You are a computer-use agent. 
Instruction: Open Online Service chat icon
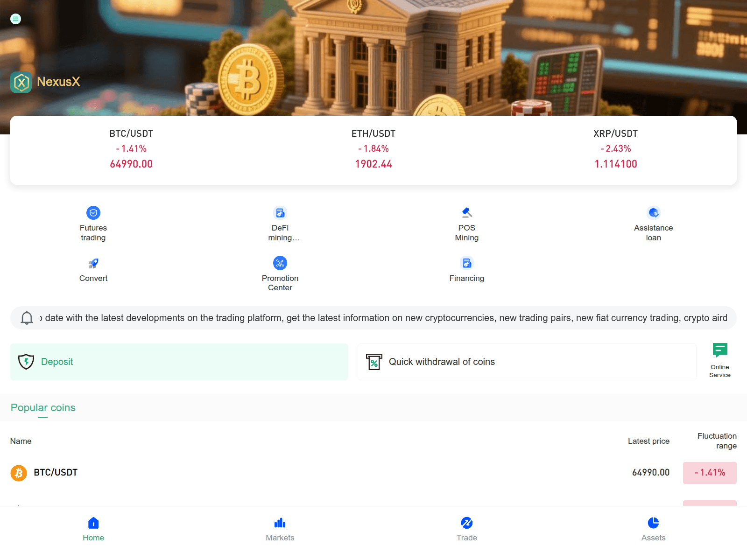pos(720,350)
